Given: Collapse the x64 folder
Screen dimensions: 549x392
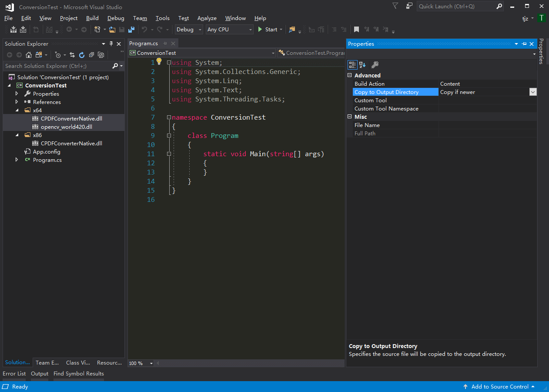Looking at the screenshot, I should pos(17,110).
